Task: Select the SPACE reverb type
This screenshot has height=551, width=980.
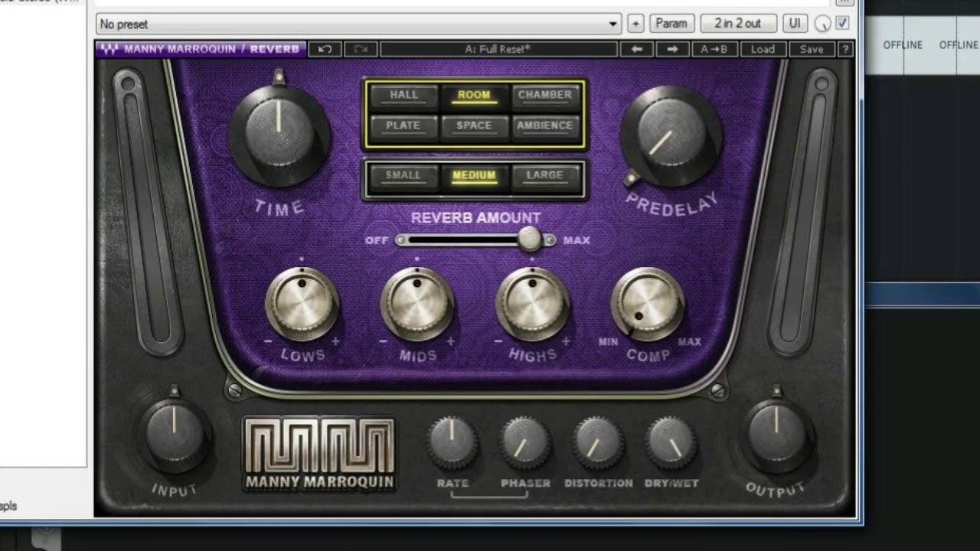Action: pos(474,126)
